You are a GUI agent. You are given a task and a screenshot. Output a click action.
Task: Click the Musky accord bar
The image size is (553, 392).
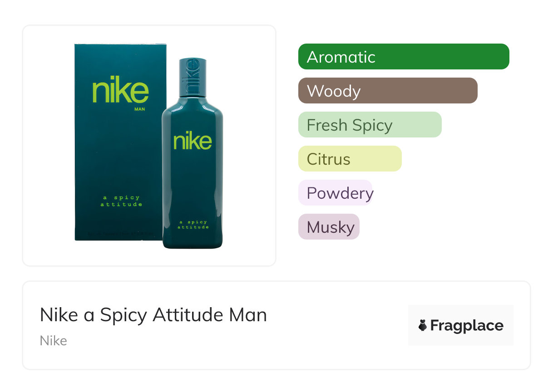(x=329, y=227)
